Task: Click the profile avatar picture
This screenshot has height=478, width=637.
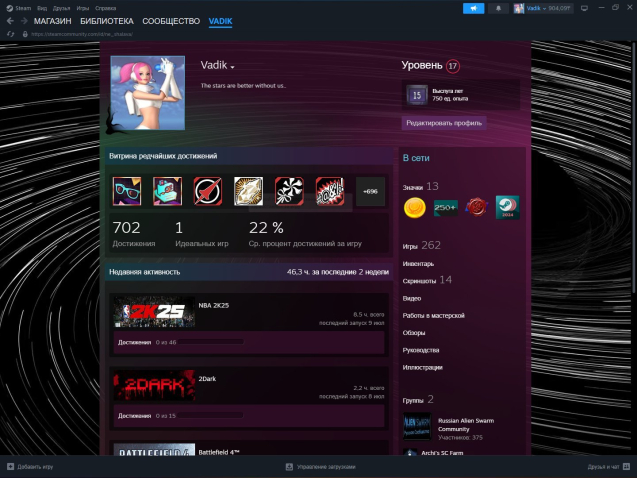Action: point(148,93)
